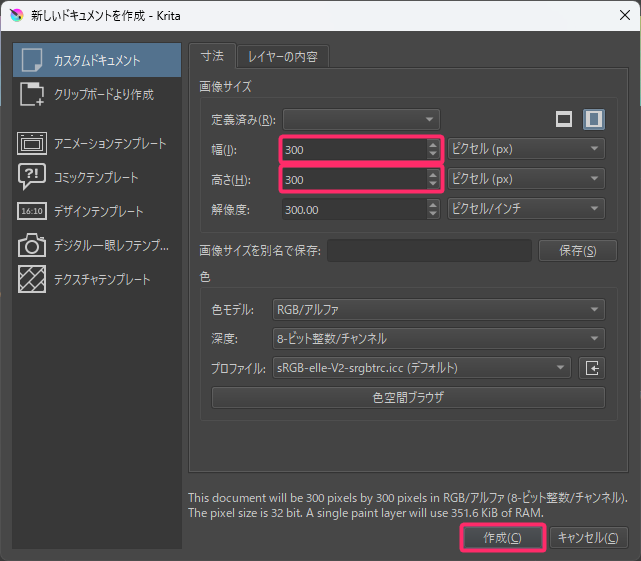Open デザインテンプレート in the sidebar

click(x=97, y=211)
